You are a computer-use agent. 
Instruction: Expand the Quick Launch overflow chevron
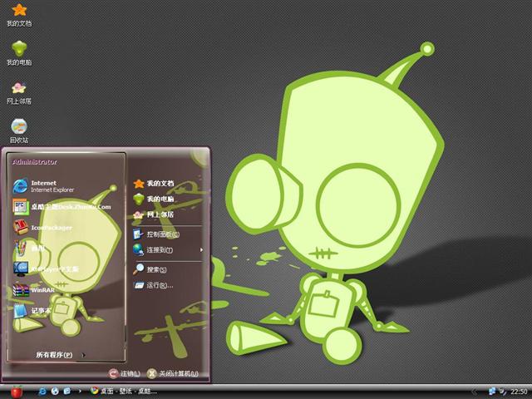80,392
